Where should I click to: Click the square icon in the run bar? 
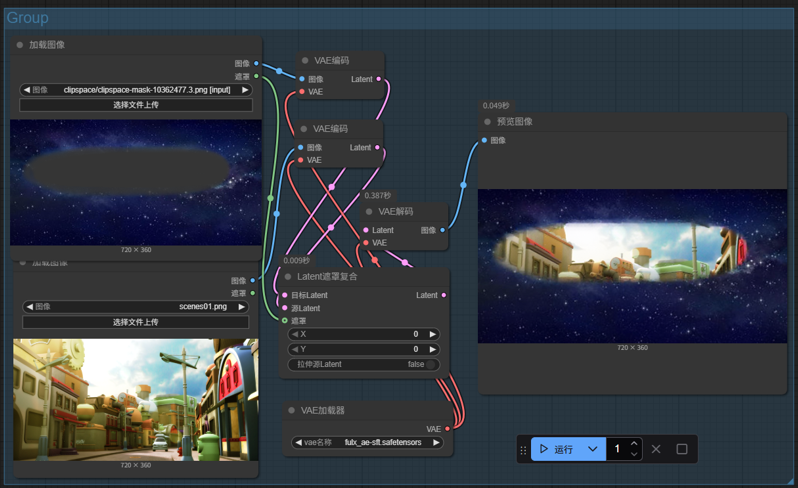681,449
